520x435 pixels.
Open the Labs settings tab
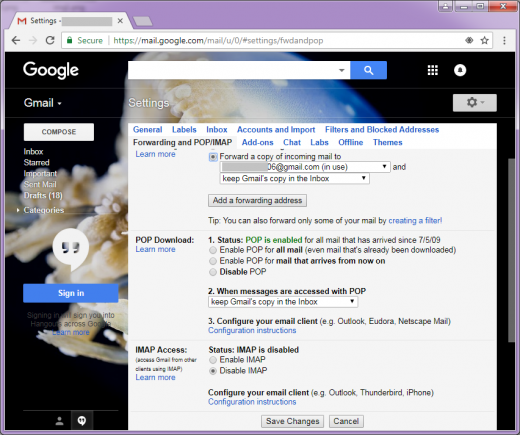(319, 142)
